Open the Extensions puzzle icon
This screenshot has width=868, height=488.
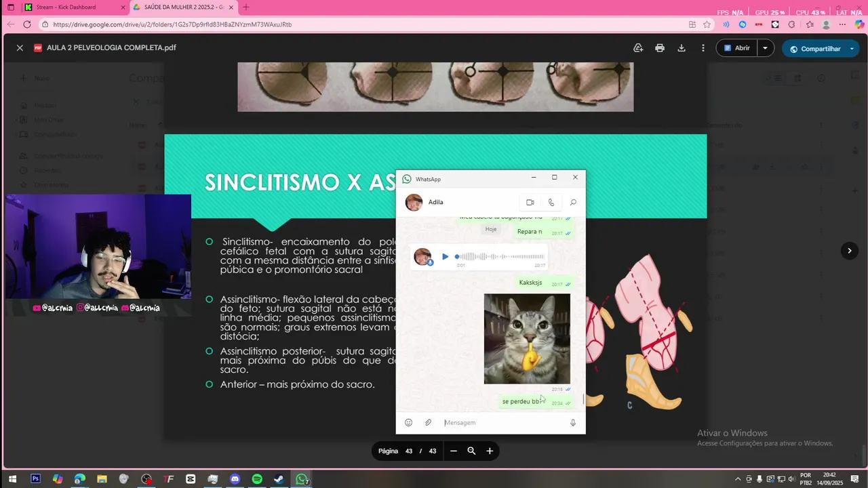click(x=791, y=24)
